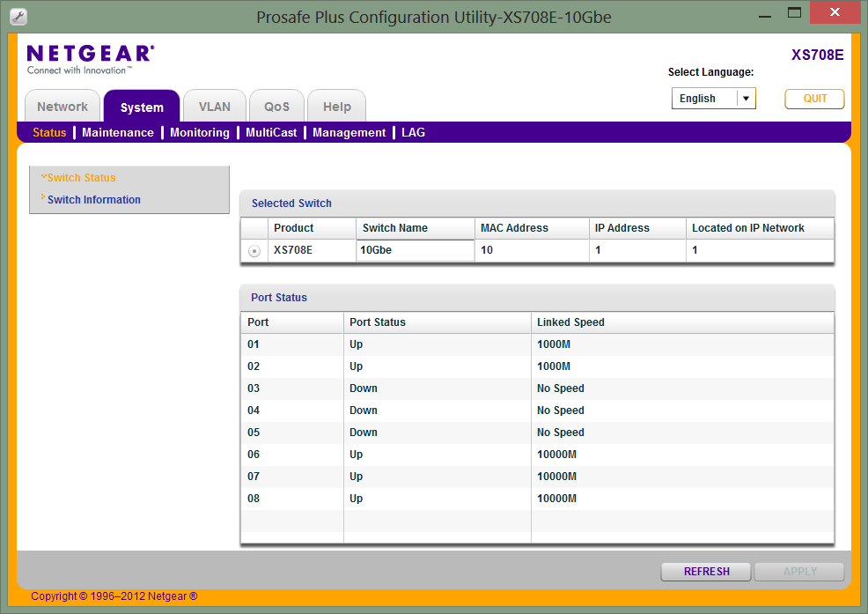Click the 10000M speed of port 08
The height and width of the screenshot is (614, 868).
click(x=556, y=499)
